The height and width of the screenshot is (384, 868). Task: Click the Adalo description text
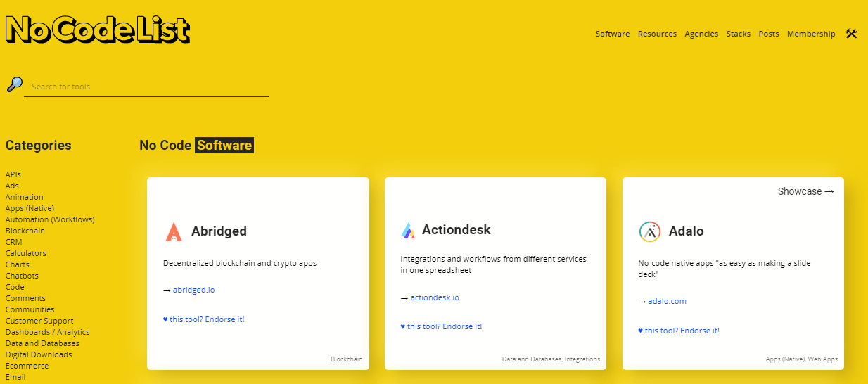[x=725, y=269]
